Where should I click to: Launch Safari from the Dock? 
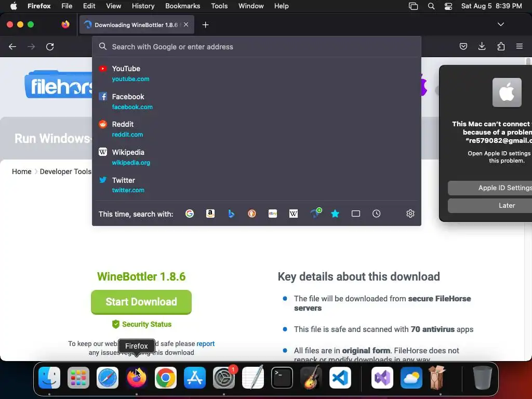pos(108,378)
